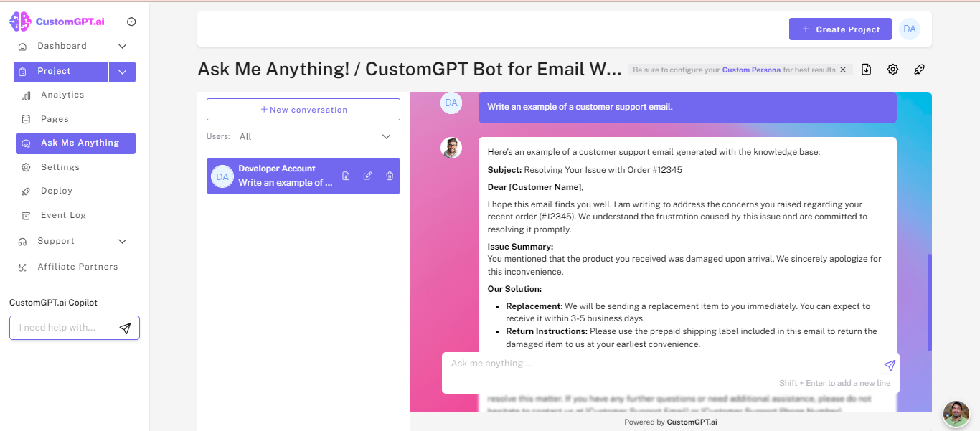The height and width of the screenshot is (431, 980).
Task: Click the Create Project button
Action: pyautogui.click(x=840, y=29)
